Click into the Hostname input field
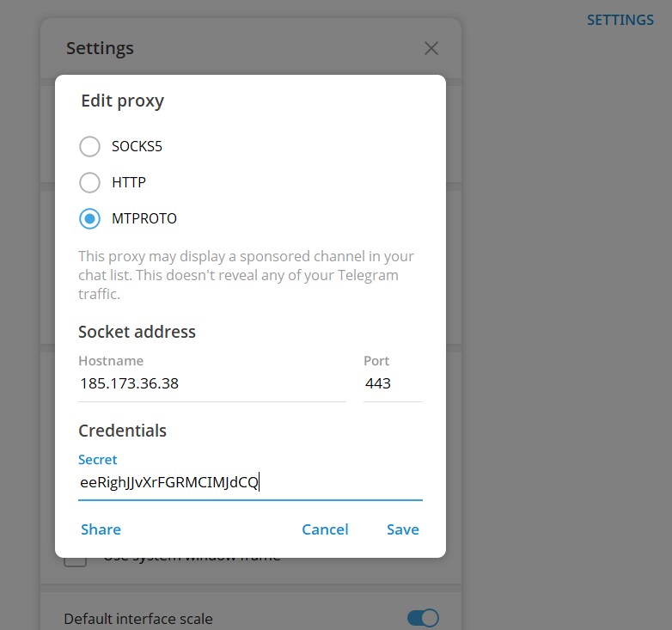 click(x=211, y=383)
